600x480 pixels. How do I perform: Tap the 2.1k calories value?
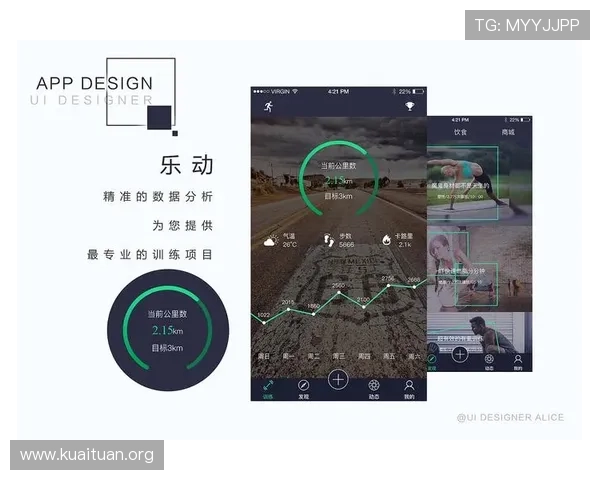[405, 245]
